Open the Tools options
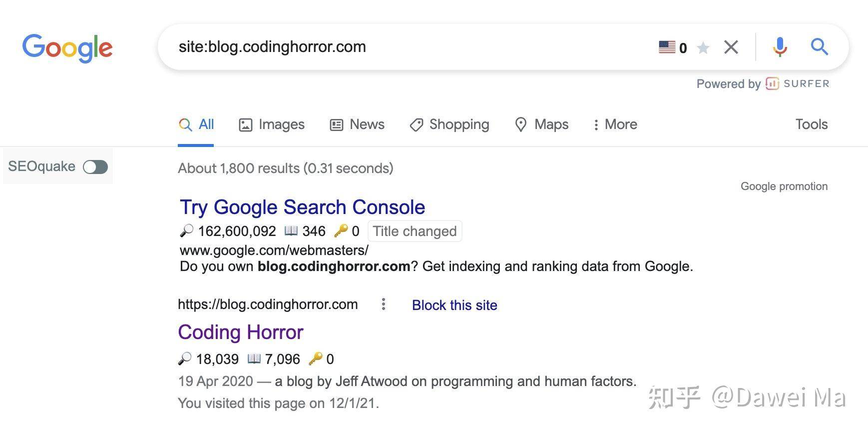The height and width of the screenshot is (432, 868). (812, 124)
